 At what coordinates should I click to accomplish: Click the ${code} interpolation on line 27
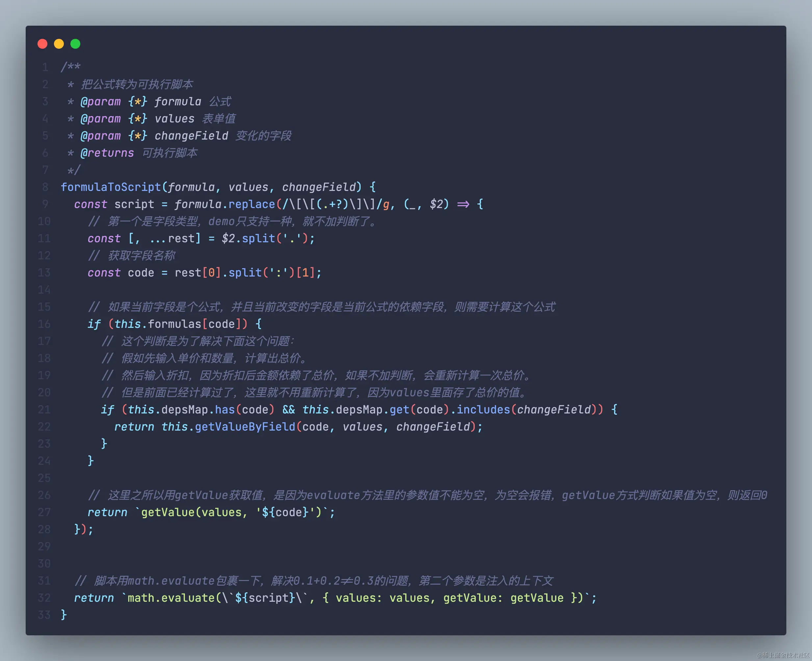pyautogui.click(x=285, y=512)
